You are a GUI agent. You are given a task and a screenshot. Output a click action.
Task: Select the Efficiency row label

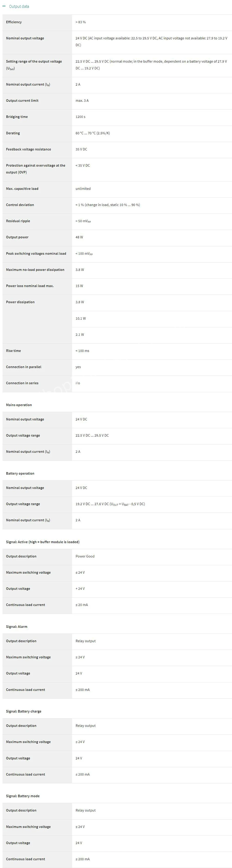[x=14, y=22]
